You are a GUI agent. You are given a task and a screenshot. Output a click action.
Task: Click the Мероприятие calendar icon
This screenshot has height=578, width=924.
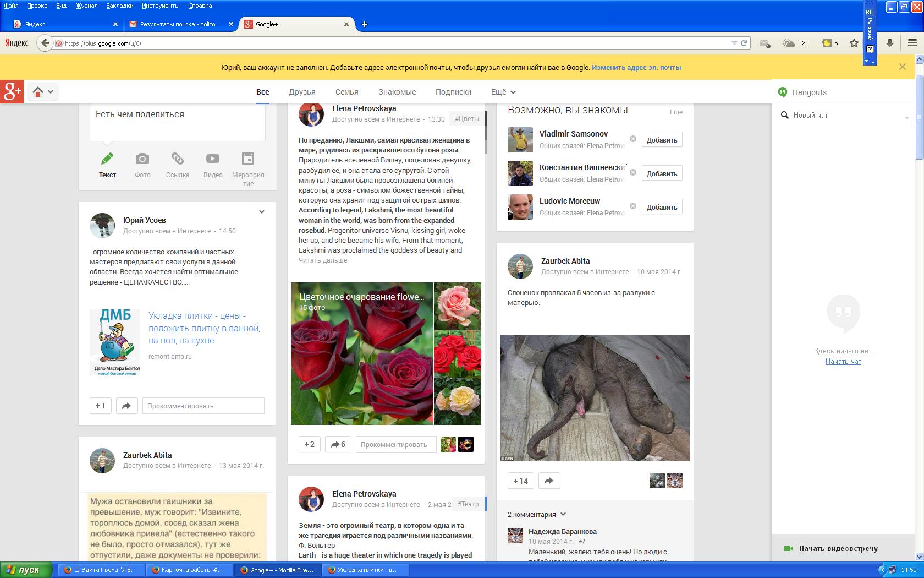[248, 159]
